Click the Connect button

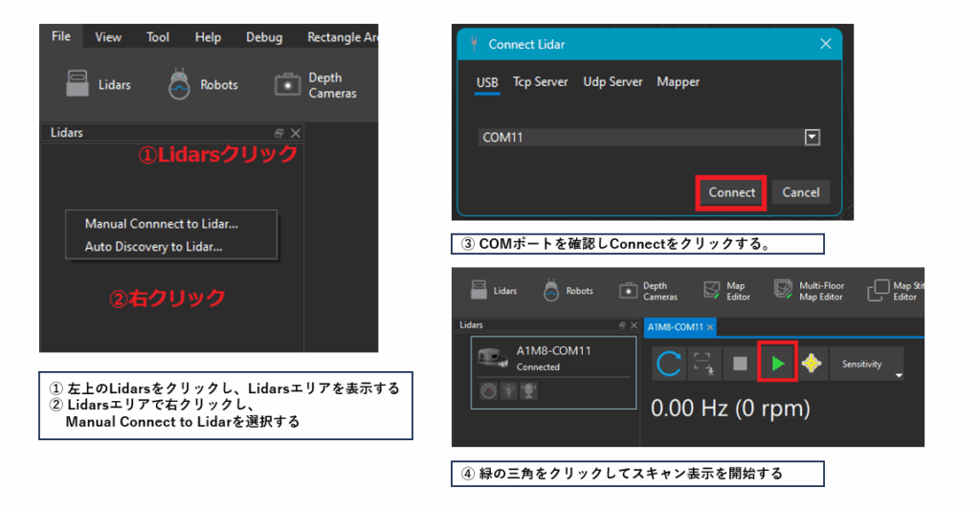731,192
